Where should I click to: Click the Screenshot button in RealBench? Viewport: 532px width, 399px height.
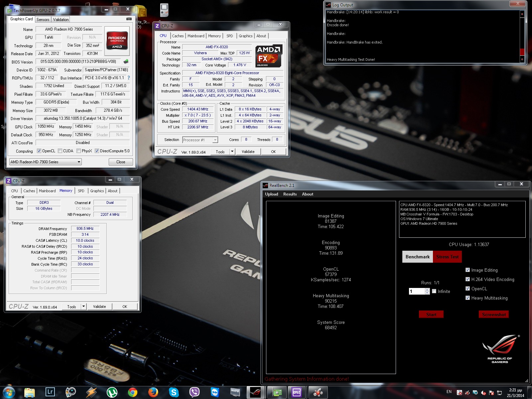pos(494,315)
